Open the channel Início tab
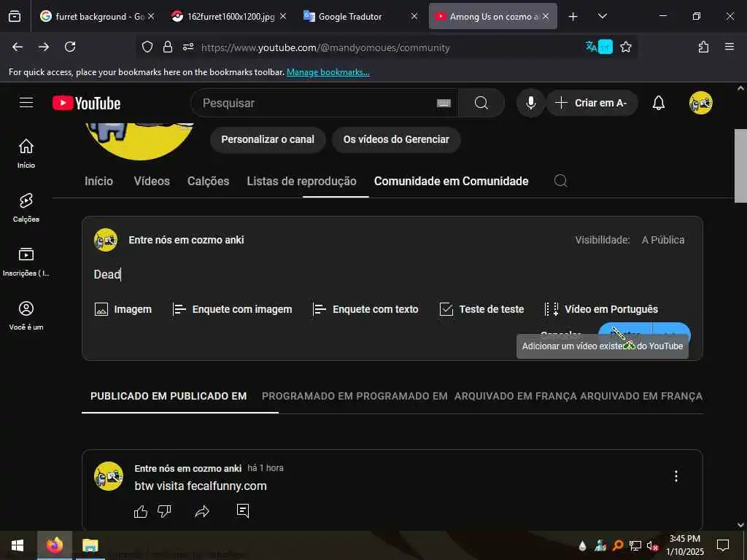Viewport: 747px width, 560px height. [x=98, y=181]
